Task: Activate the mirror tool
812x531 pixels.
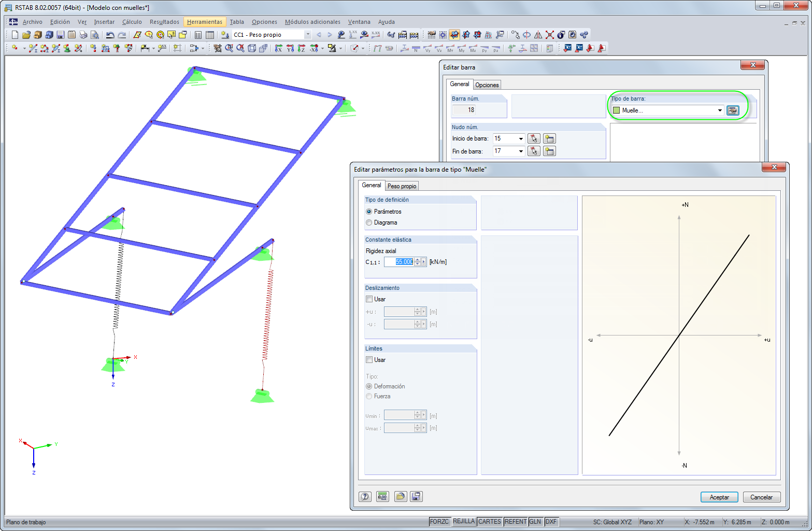Action: click(538, 35)
